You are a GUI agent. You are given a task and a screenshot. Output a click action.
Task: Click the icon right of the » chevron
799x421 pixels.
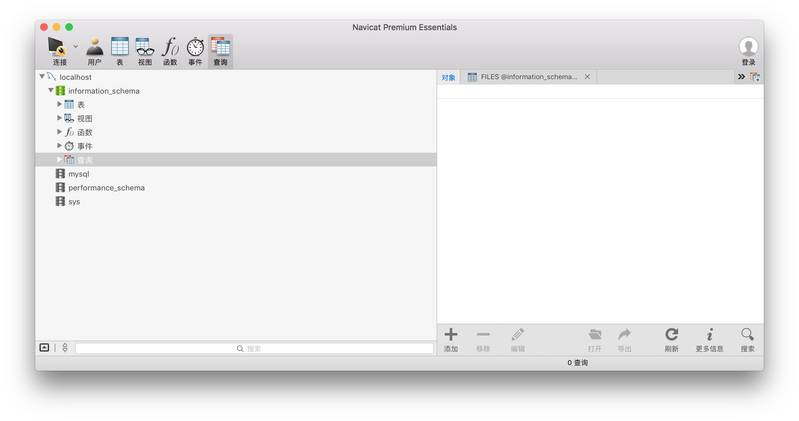tap(755, 77)
